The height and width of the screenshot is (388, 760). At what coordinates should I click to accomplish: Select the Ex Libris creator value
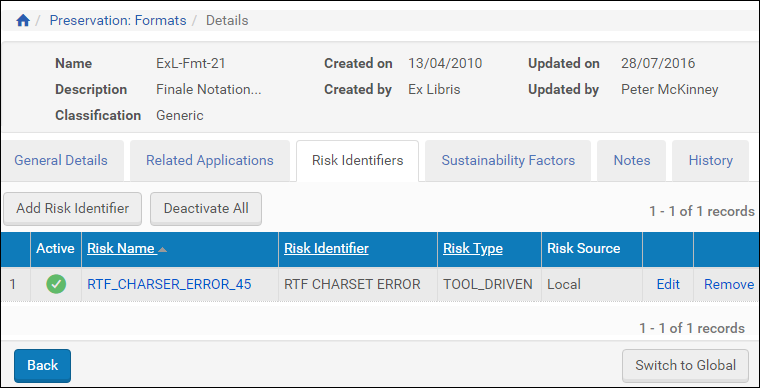pos(434,90)
